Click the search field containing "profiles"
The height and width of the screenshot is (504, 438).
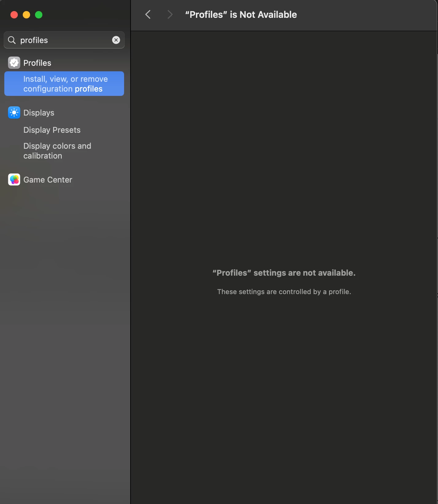(x=64, y=40)
